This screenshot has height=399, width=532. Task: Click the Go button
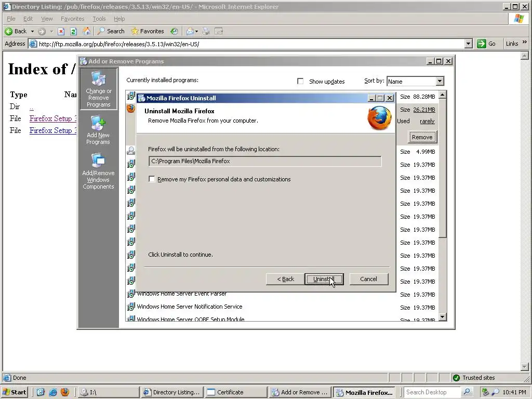pyautogui.click(x=487, y=44)
